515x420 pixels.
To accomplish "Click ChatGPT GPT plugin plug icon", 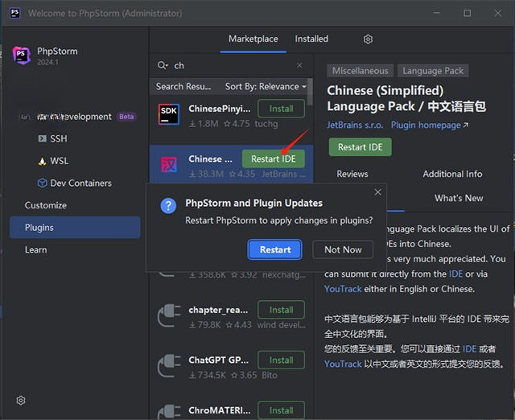I will 169,366.
